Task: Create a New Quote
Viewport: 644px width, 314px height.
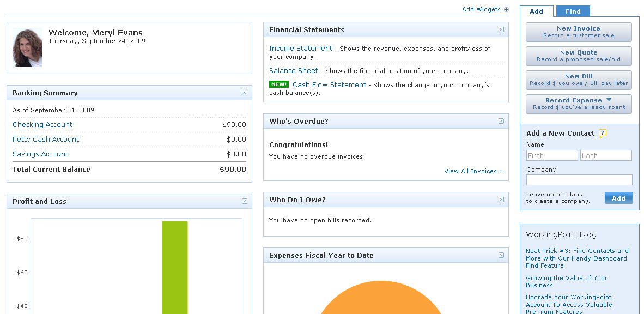Action: click(579, 56)
